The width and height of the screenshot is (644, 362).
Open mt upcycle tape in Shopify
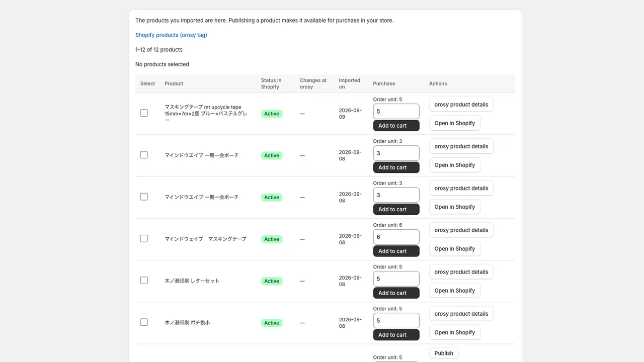pos(455,123)
